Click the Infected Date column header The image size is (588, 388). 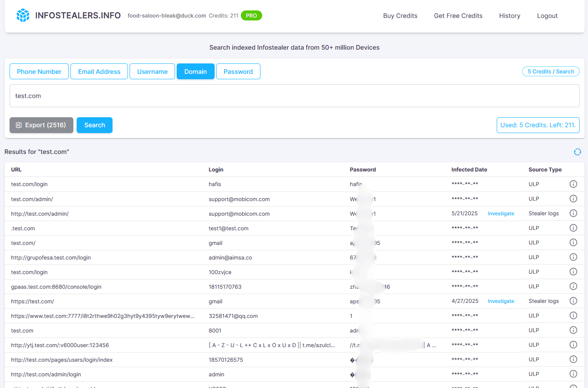pyautogui.click(x=469, y=169)
